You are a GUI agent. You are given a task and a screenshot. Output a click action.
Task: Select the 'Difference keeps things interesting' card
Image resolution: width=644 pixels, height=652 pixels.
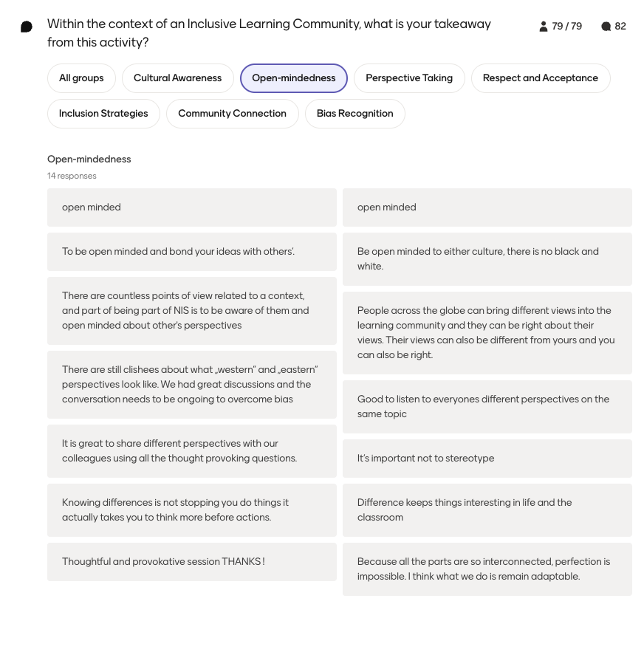pyautogui.click(x=487, y=510)
